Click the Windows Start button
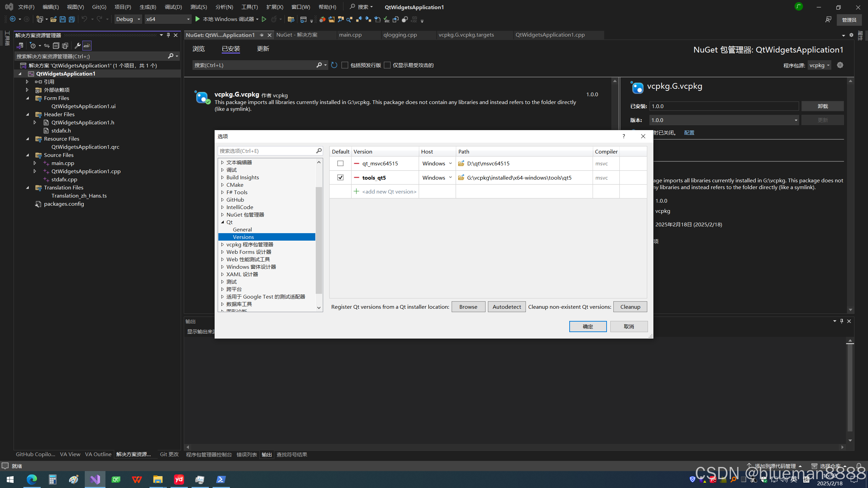The image size is (868, 488). (10, 479)
